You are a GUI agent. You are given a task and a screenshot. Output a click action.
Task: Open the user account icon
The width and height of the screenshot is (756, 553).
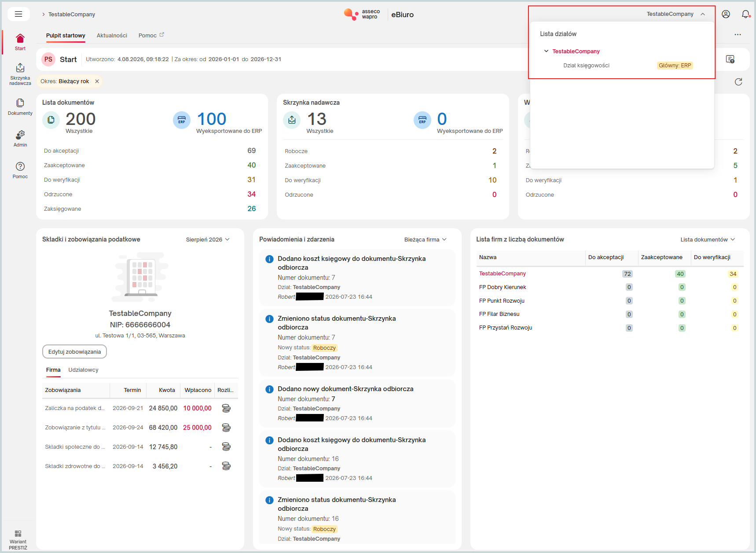click(726, 14)
